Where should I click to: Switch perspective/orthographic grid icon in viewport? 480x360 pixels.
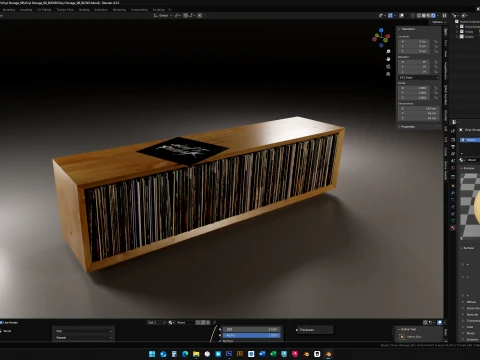click(388, 74)
